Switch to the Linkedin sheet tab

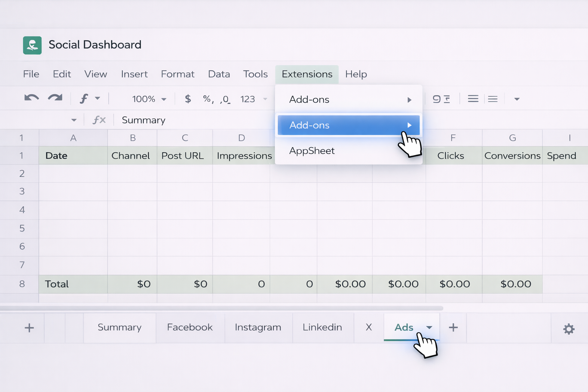[322, 327]
